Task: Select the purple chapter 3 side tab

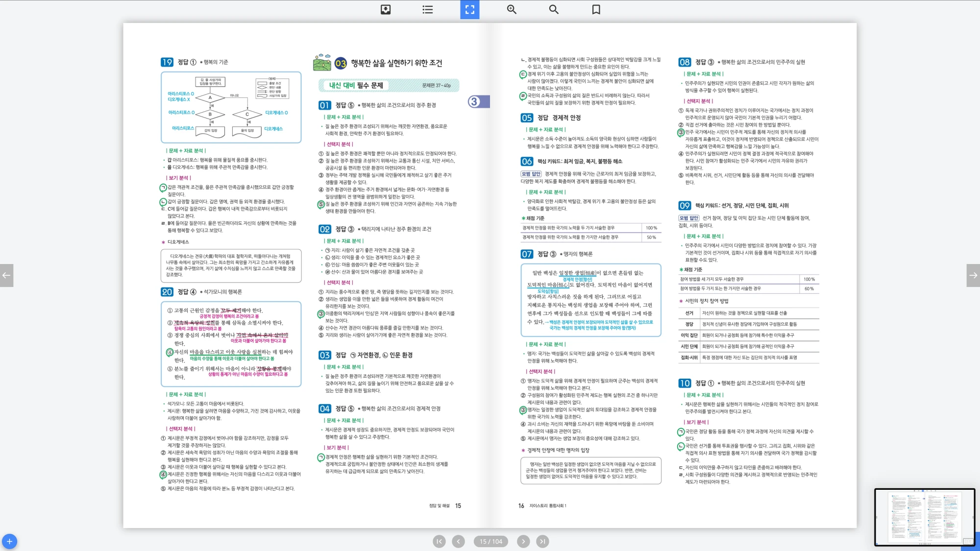Action: [x=478, y=101]
